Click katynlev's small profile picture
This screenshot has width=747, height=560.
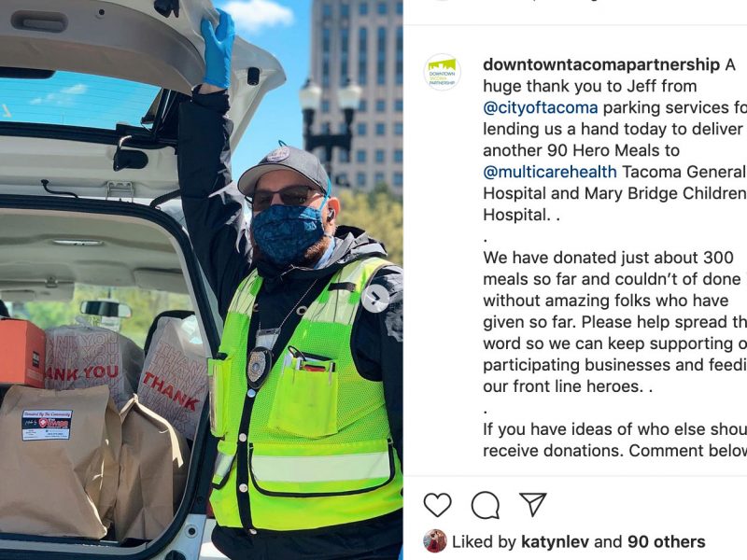tap(435, 541)
